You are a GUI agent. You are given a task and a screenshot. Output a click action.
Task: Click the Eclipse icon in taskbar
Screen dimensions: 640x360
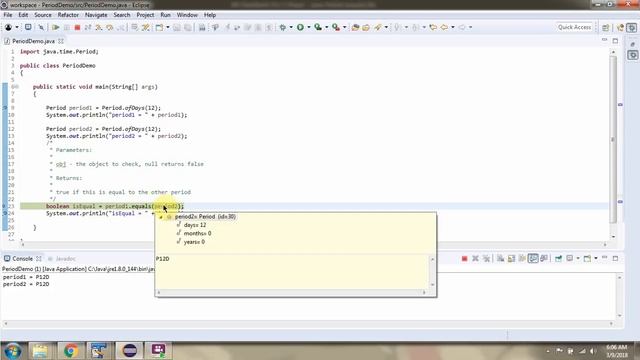coord(129,351)
